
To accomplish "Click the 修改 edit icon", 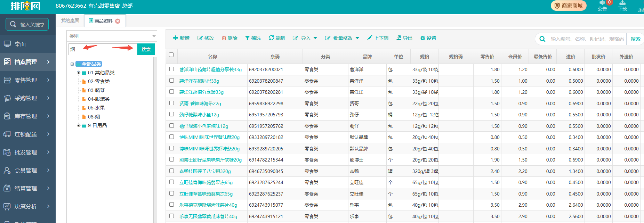I will pyautogui.click(x=200, y=38).
